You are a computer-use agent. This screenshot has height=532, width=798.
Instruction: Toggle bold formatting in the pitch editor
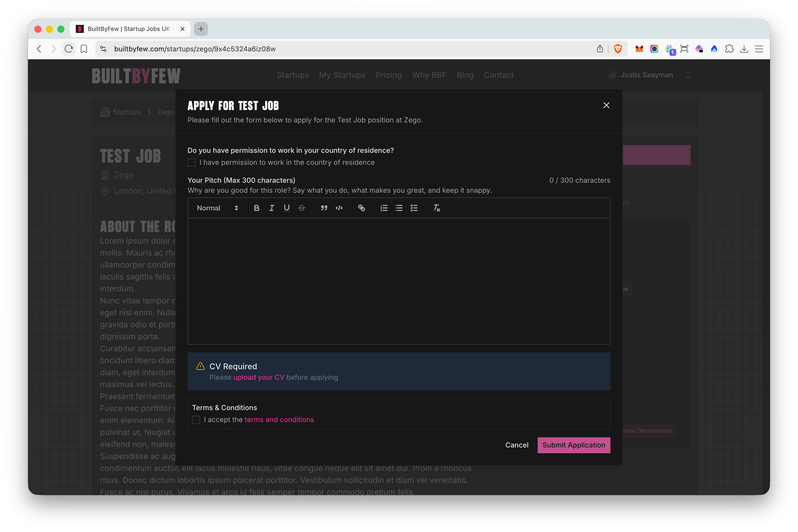[257, 208]
